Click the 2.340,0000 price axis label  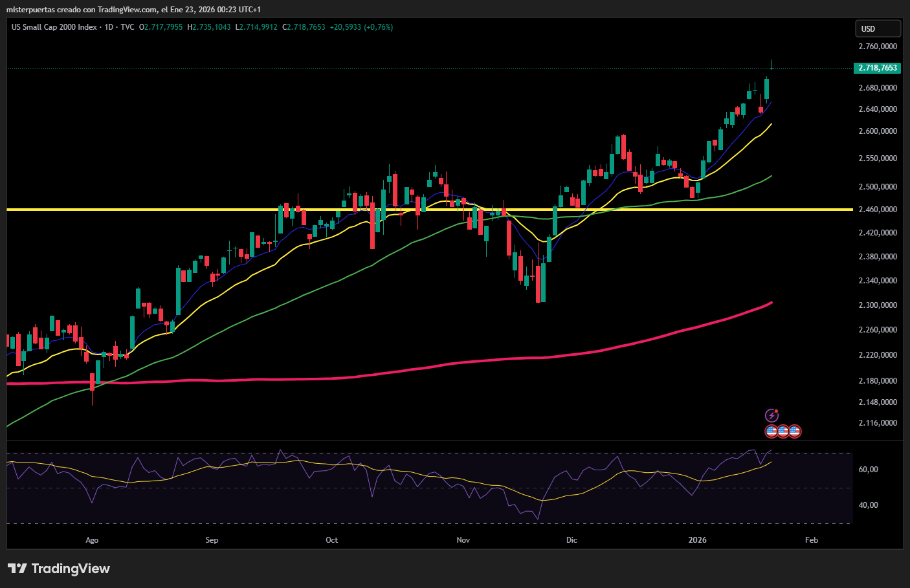click(878, 281)
